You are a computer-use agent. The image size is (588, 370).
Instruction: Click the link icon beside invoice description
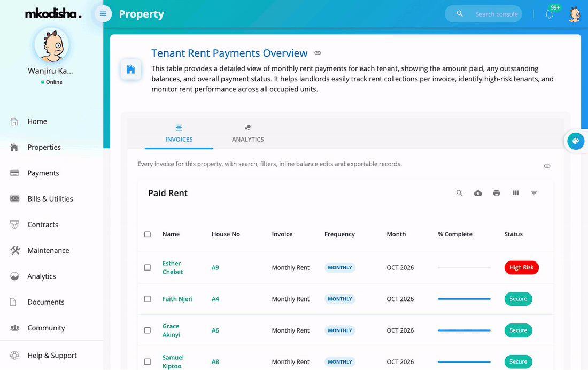(547, 166)
